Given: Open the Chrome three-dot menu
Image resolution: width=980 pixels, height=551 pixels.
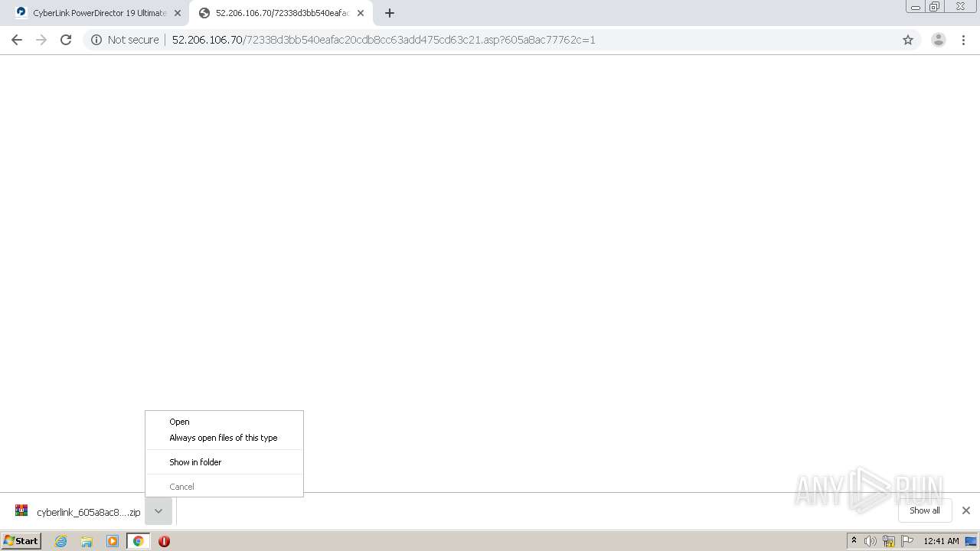Looking at the screenshot, I should tap(963, 40).
